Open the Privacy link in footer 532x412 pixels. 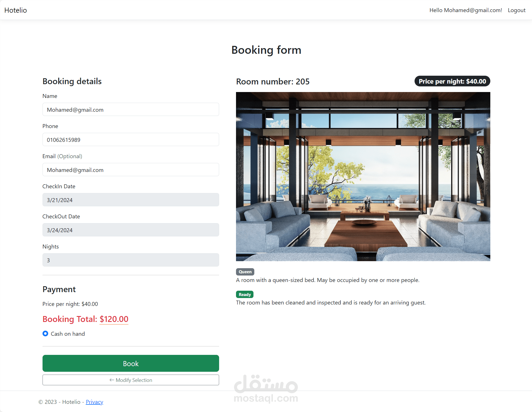(94, 402)
